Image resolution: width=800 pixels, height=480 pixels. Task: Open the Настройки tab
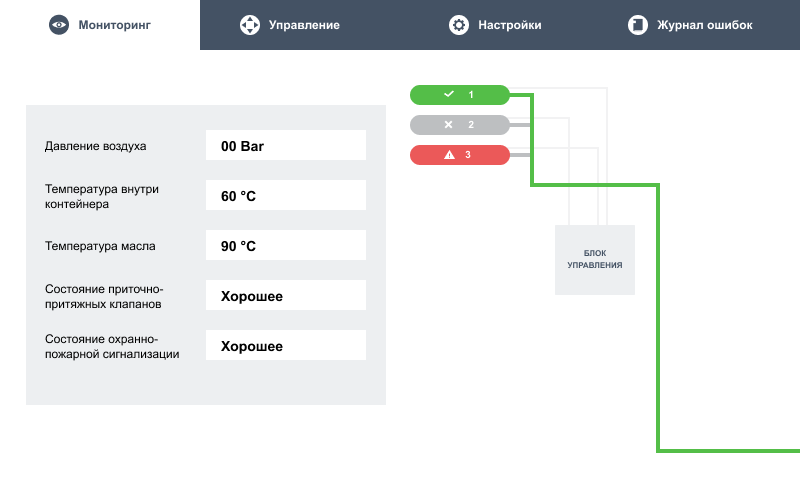coord(495,25)
